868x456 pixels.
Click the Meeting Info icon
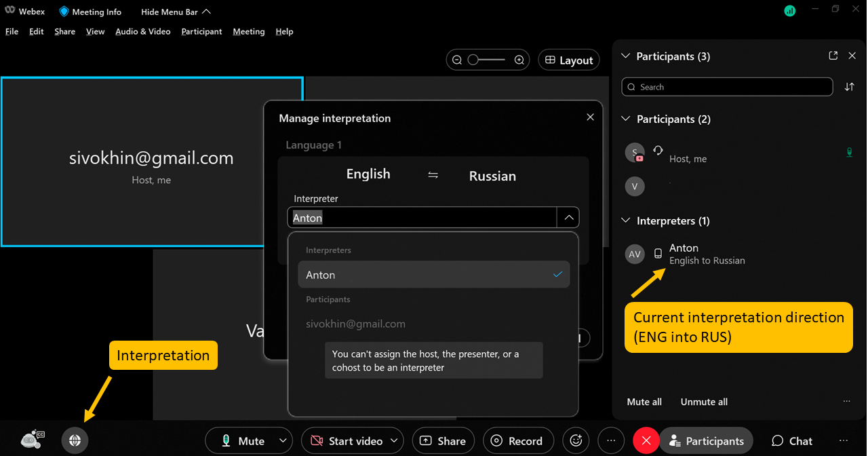(x=64, y=11)
